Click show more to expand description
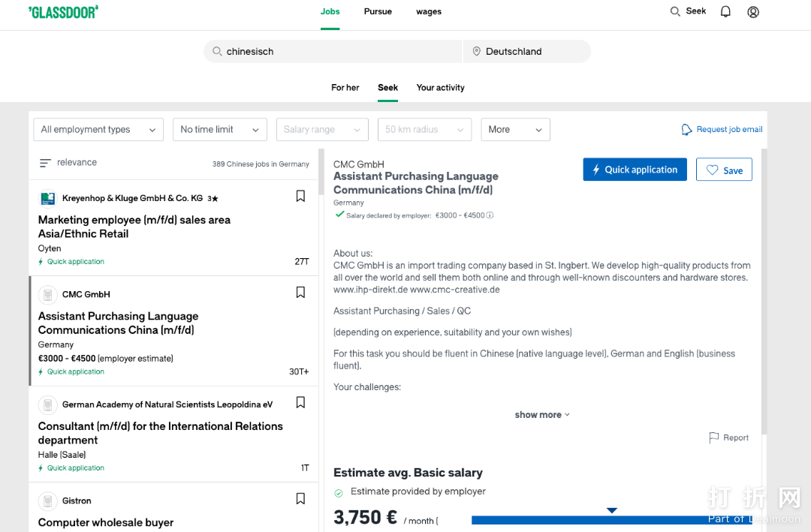The image size is (811, 532). click(542, 415)
